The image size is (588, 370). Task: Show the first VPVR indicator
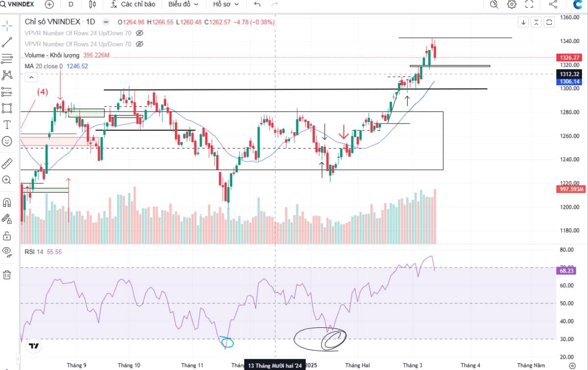point(139,33)
